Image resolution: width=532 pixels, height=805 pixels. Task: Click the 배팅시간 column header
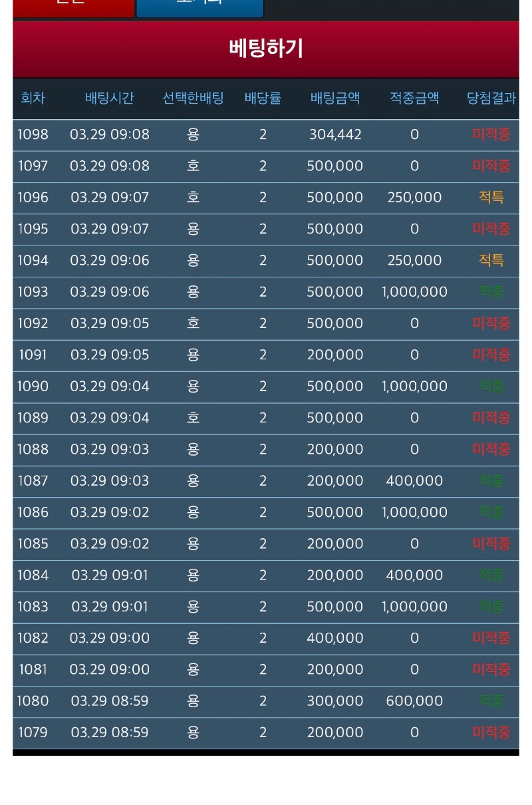110,98
